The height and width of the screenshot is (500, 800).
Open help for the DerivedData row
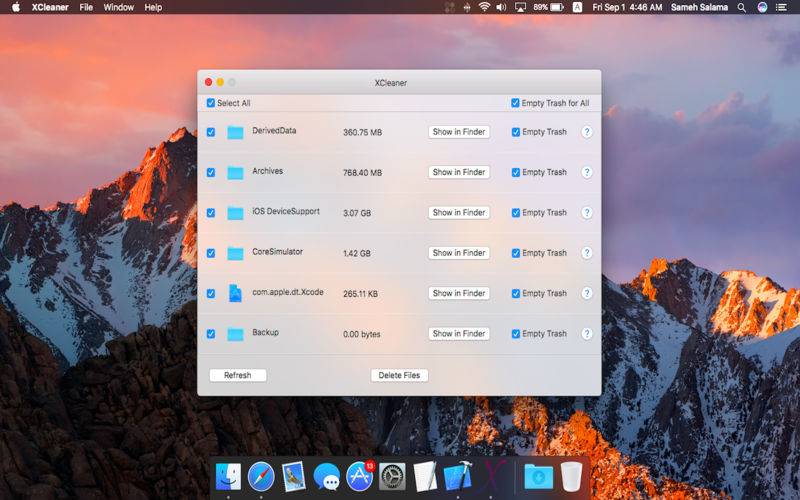587,132
